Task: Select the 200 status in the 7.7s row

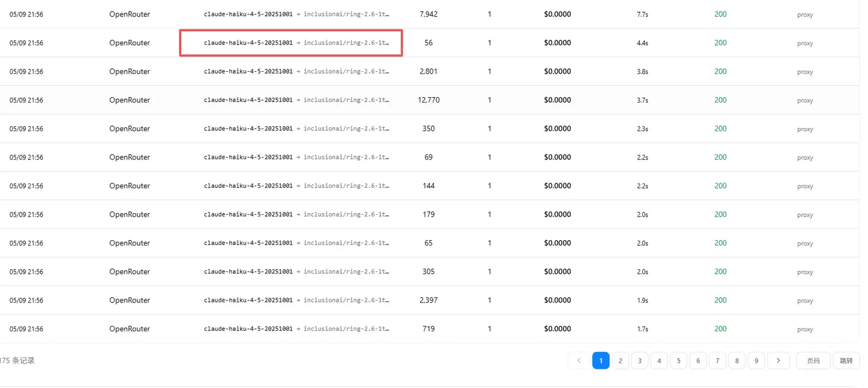Action: [x=720, y=14]
